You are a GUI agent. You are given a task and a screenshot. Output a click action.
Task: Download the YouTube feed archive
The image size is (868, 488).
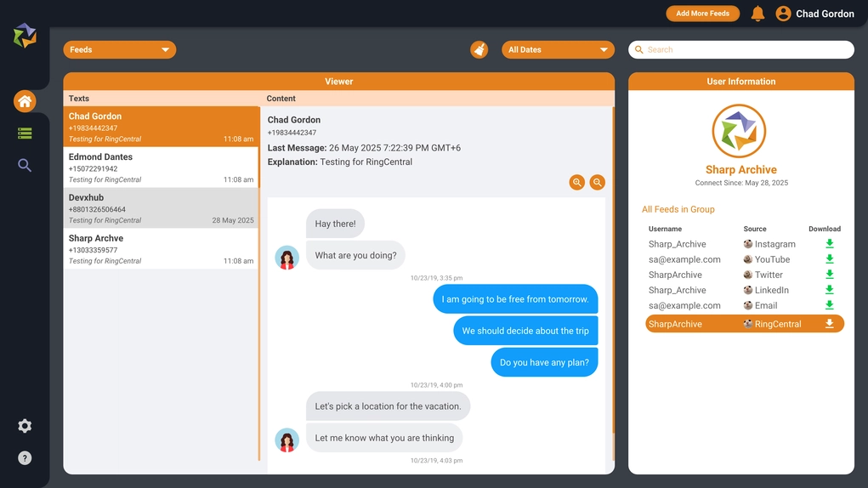[829, 259]
